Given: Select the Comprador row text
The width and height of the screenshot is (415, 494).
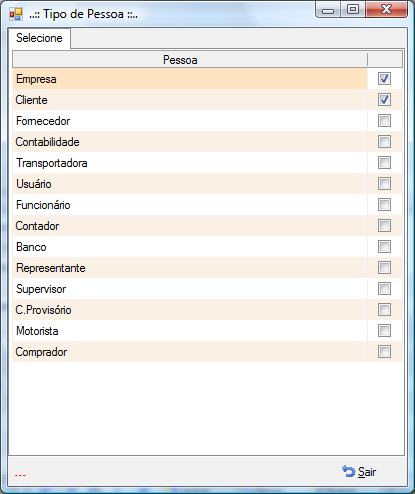Looking at the screenshot, I should coord(41,352).
